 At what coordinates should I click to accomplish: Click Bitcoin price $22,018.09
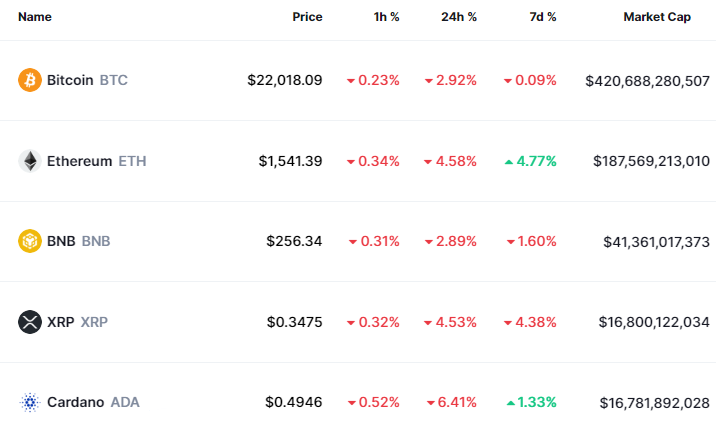(285, 80)
